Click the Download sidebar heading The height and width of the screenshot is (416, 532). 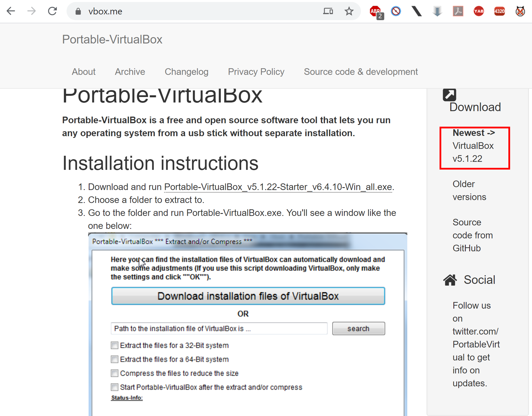point(475,107)
